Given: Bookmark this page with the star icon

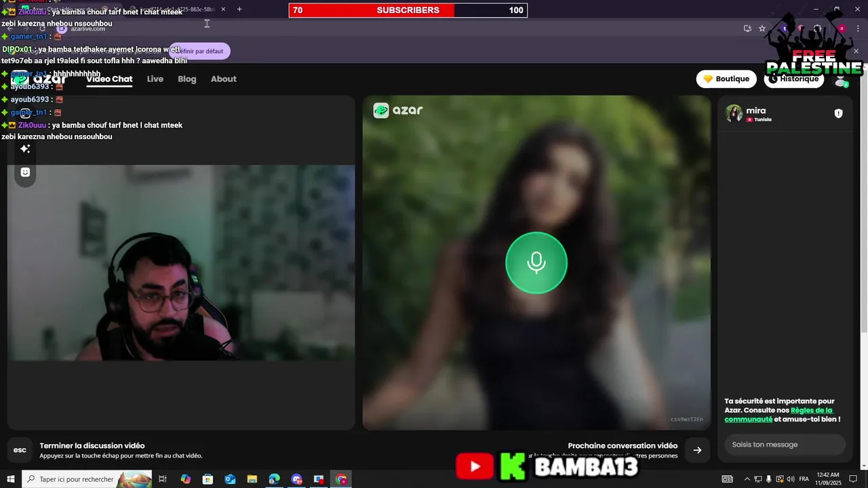Looking at the screenshot, I should 762,28.
